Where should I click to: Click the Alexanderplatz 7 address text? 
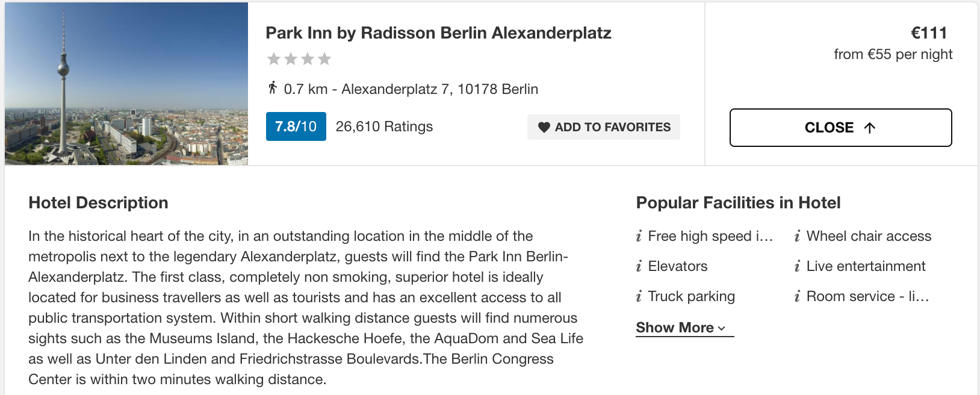(439, 89)
